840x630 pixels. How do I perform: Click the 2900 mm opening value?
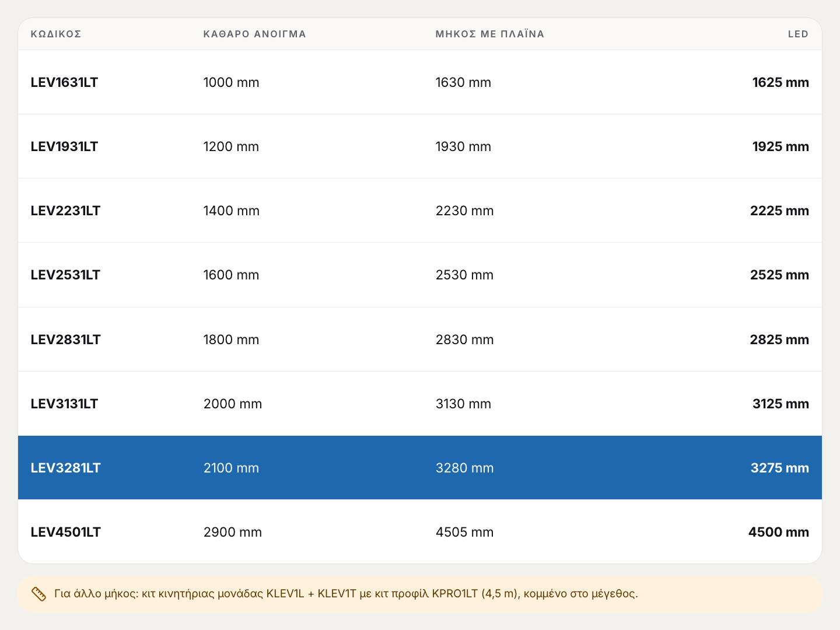(x=233, y=532)
